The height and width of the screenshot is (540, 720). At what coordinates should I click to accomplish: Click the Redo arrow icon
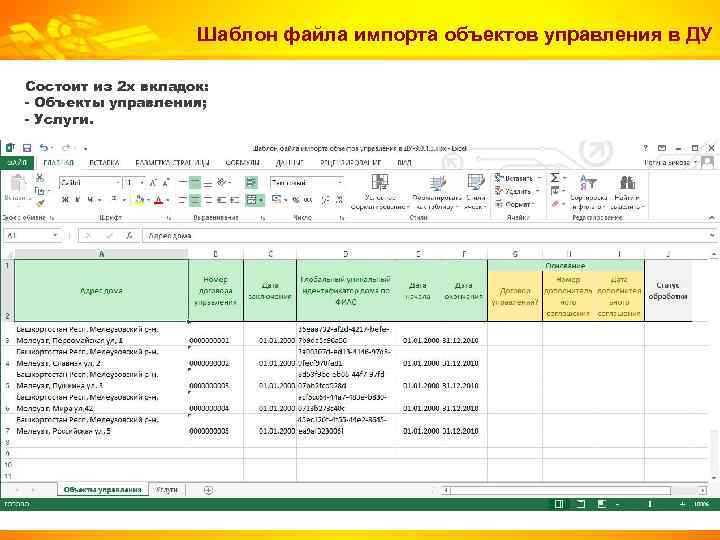pyautogui.click(x=67, y=148)
